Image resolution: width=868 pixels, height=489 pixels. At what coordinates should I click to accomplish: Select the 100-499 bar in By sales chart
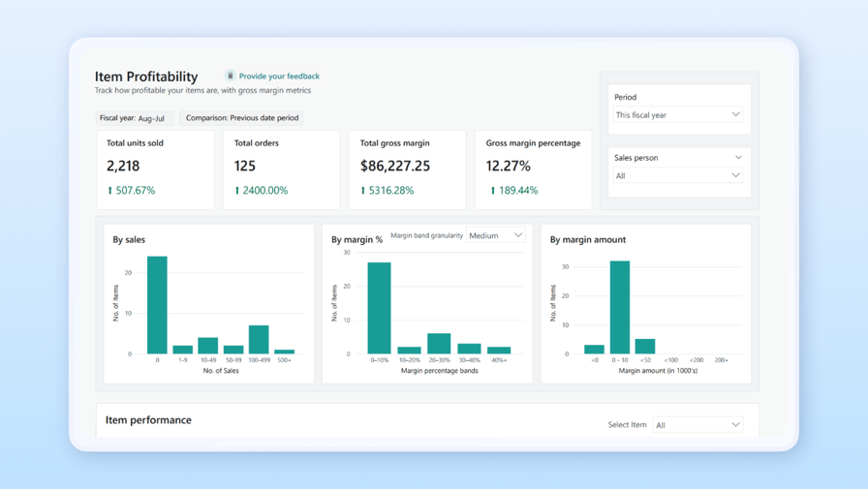259,340
